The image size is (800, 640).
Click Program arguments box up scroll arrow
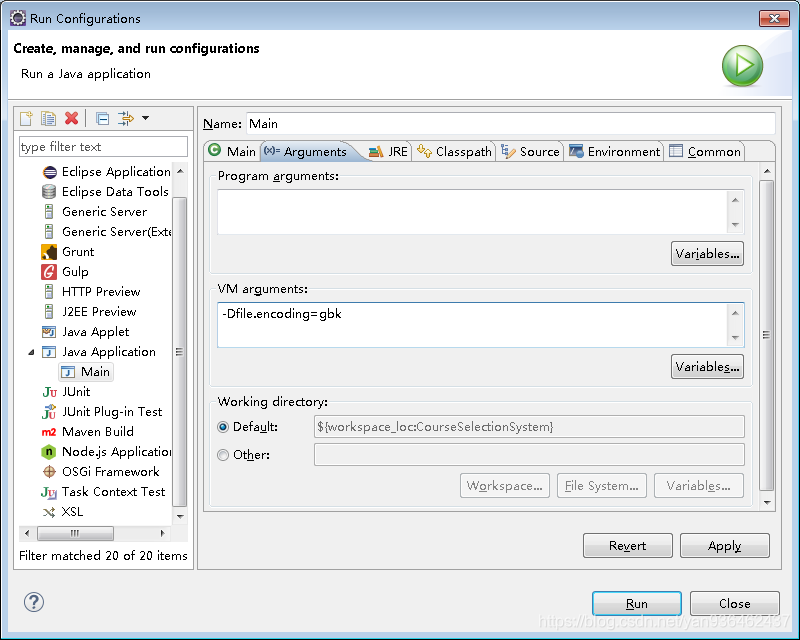click(735, 200)
